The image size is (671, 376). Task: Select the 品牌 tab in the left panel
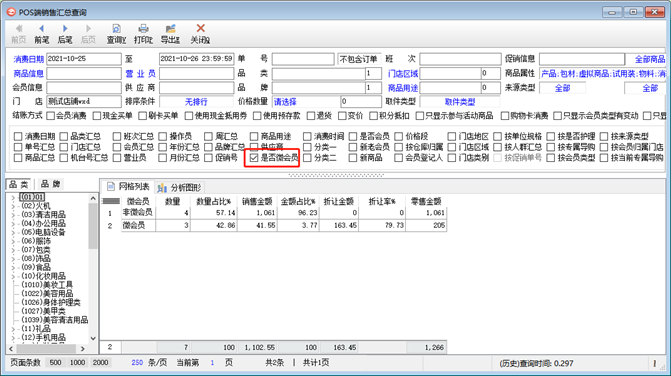(50, 184)
